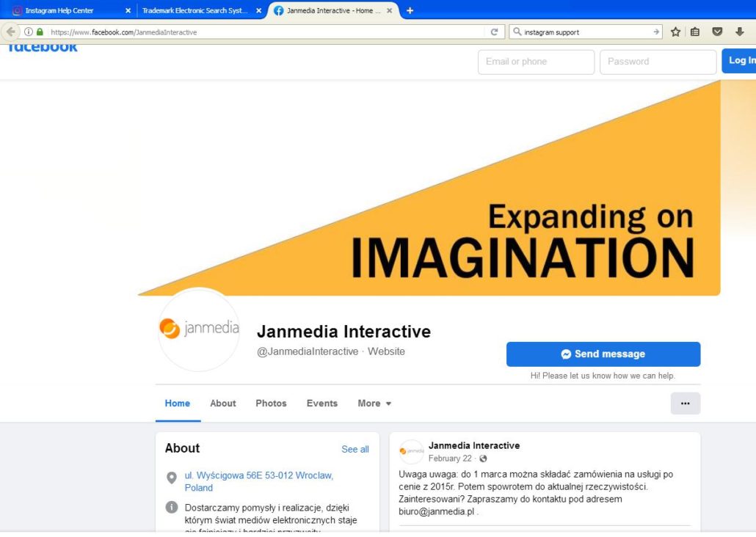Click the info icon beside page description
Image resolution: width=756 pixels, height=537 pixels.
pyautogui.click(x=172, y=507)
